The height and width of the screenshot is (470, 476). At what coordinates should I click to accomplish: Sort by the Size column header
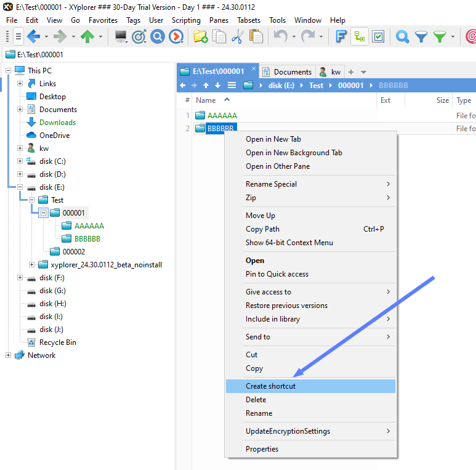pos(429,100)
